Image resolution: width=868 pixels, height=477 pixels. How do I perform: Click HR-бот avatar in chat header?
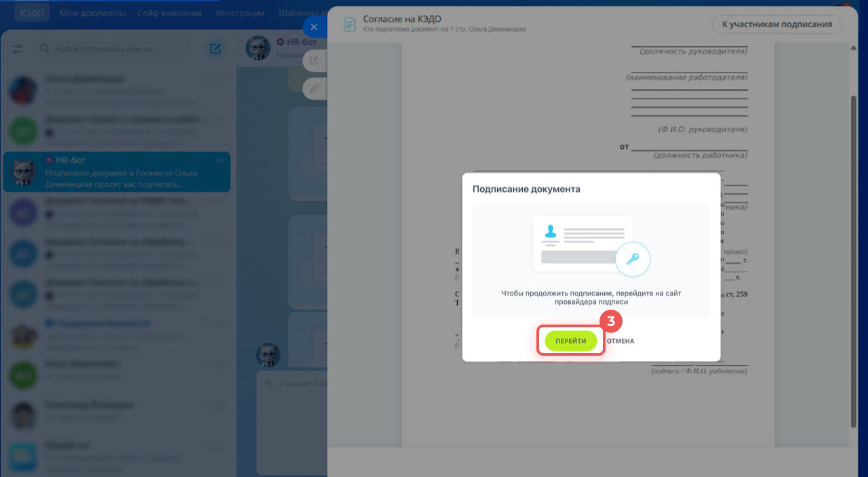[258, 49]
